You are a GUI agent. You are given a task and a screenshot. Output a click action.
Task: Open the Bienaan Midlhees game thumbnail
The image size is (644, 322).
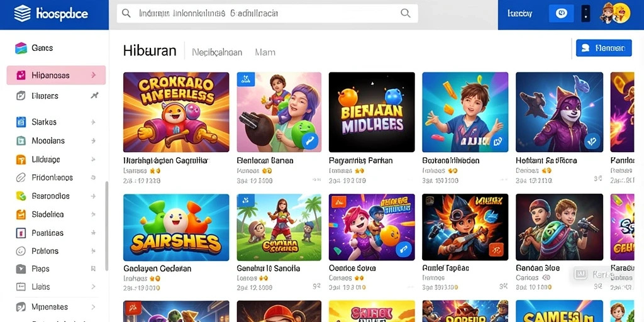pos(372,112)
